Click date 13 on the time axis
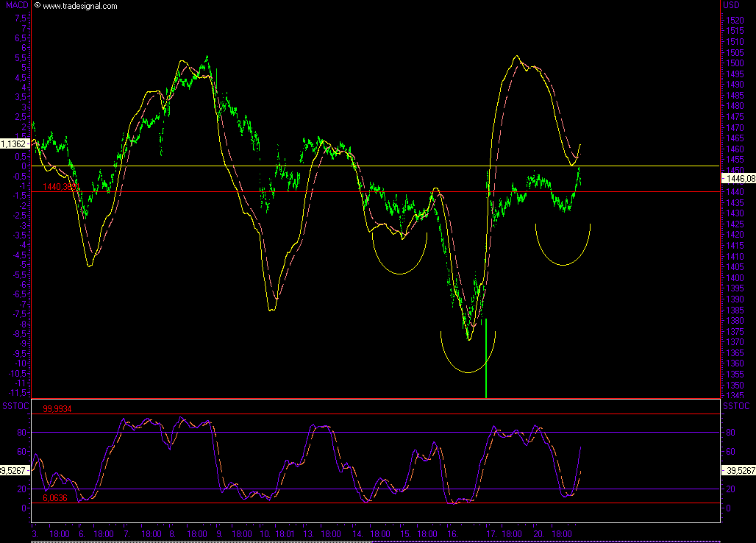Image resolution: width=756 pixels, height=543 pixels. [x=307, y=533]
